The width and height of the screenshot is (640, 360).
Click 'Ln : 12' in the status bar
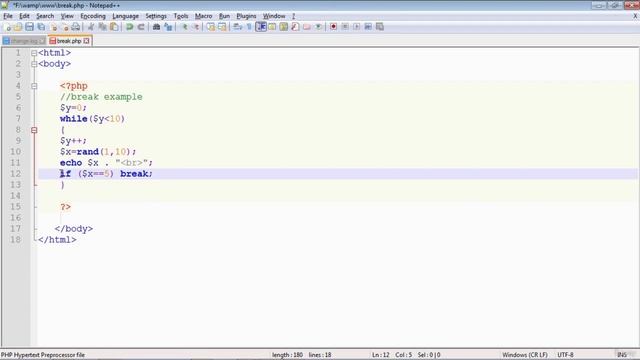pos(380,355)
